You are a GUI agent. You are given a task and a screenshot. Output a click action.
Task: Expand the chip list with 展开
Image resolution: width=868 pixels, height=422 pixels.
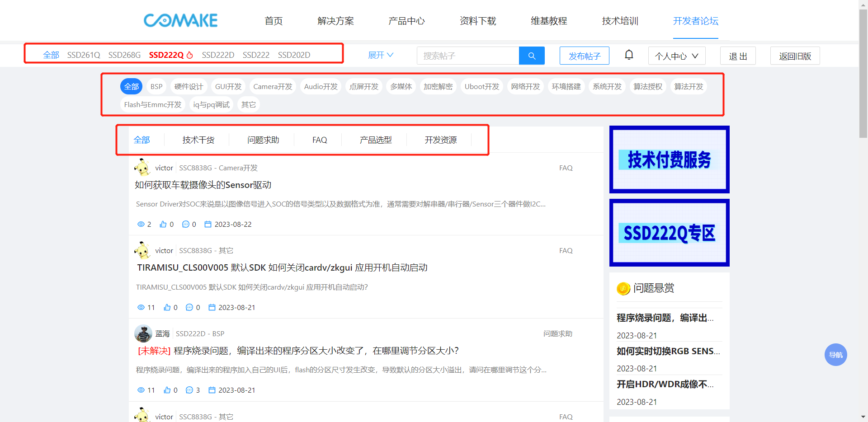381,55
